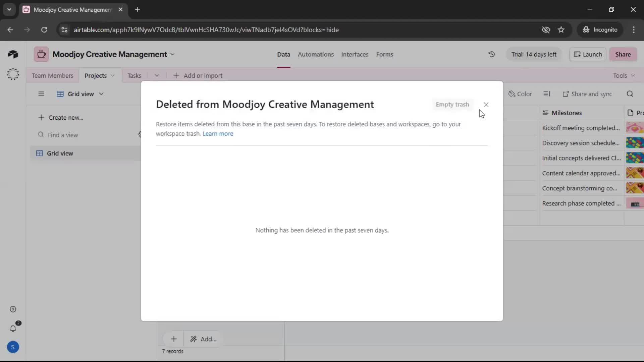The height and width of the screenshot is (362, 644).
Task: Switch to the Interfaces tab
Action: click(355, 54)
